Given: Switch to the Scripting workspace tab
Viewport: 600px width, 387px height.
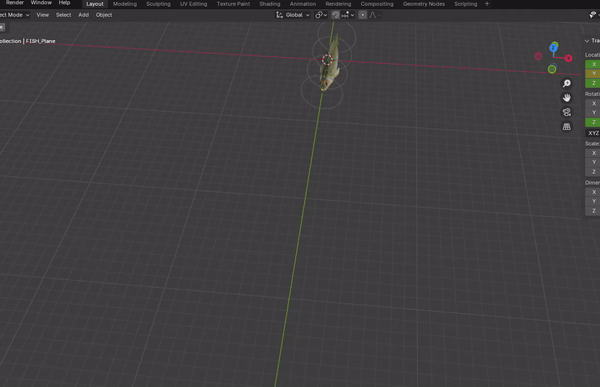Looking at the screenshot, I should pyautogui.click(x=466, y=4).
